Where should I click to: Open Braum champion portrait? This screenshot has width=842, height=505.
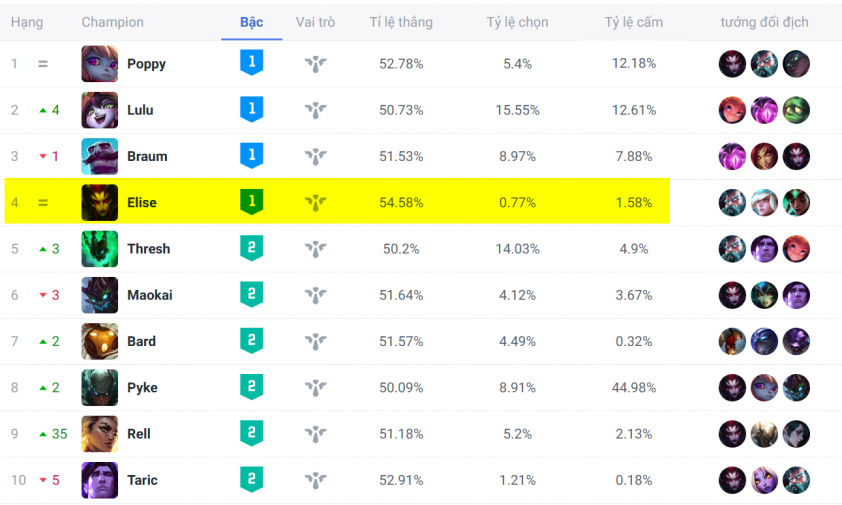[99, 156]
